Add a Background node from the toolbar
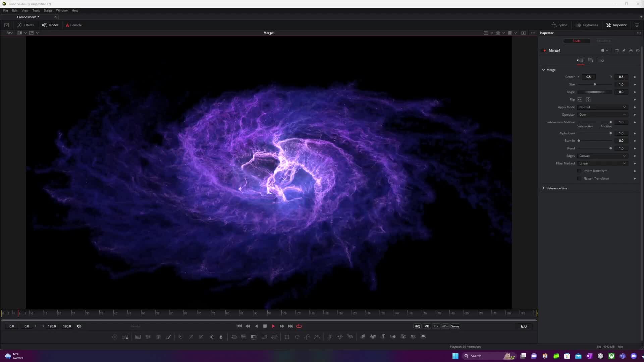Viewport: 644px width, 362px height. click(x=138, y=337)
